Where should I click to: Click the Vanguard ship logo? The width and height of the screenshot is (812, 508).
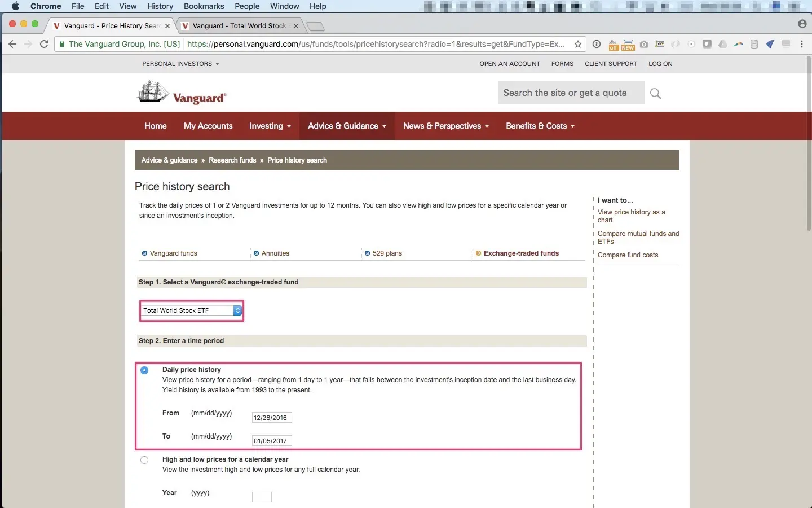[182, 92]
